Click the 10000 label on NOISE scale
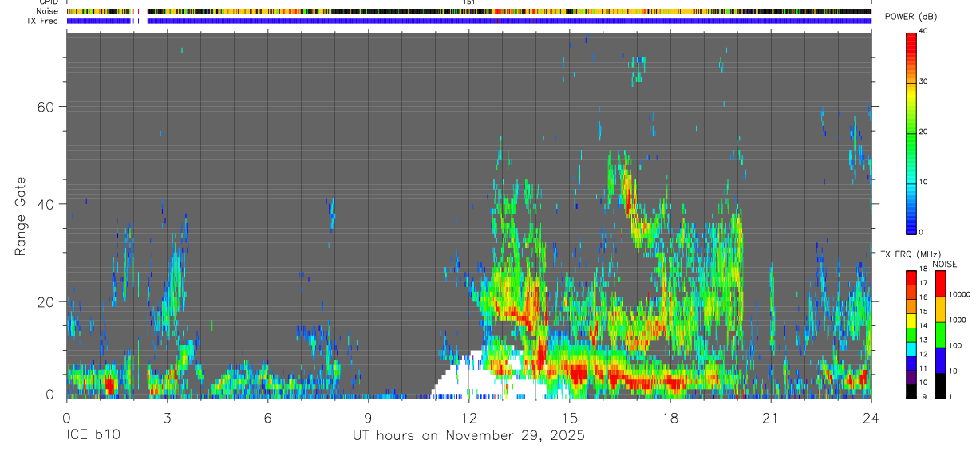The width and height of the screenshot is (980, 452). [960, 294]
